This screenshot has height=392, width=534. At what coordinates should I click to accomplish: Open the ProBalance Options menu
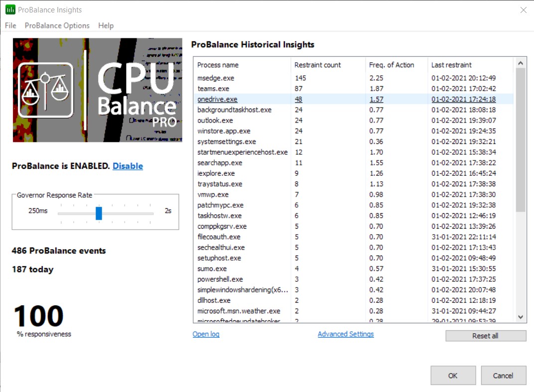(57, 25)
